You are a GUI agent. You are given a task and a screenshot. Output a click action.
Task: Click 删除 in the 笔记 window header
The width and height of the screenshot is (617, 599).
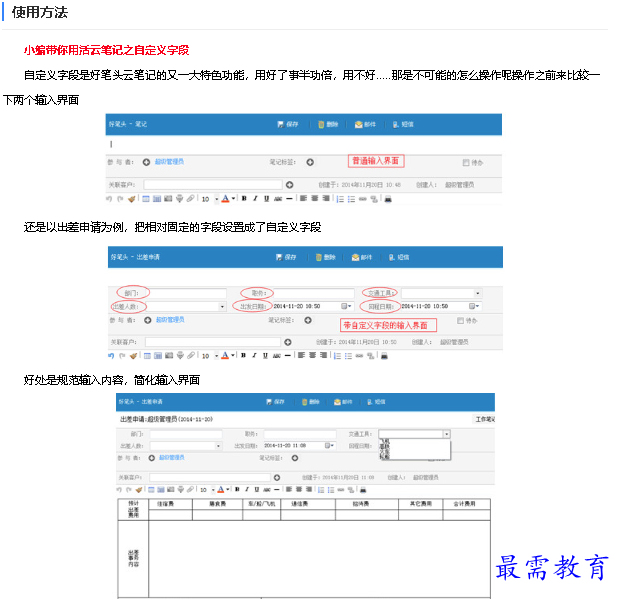(328, 124)
